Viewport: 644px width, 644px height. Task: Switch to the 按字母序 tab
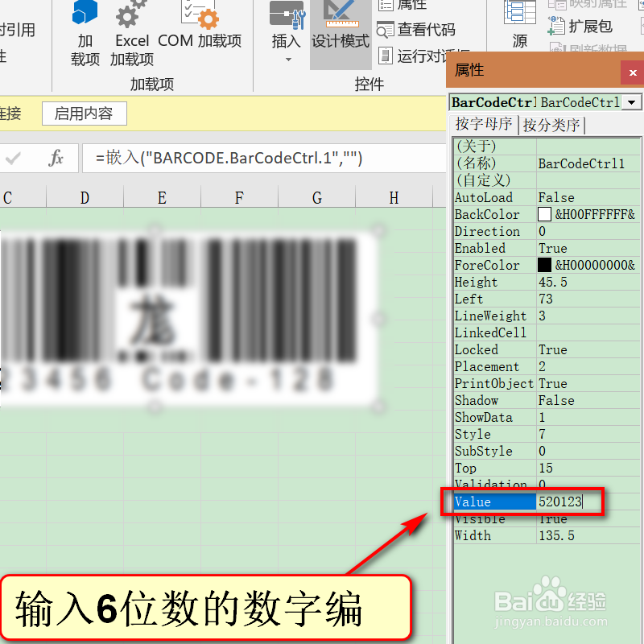(484, 124)
